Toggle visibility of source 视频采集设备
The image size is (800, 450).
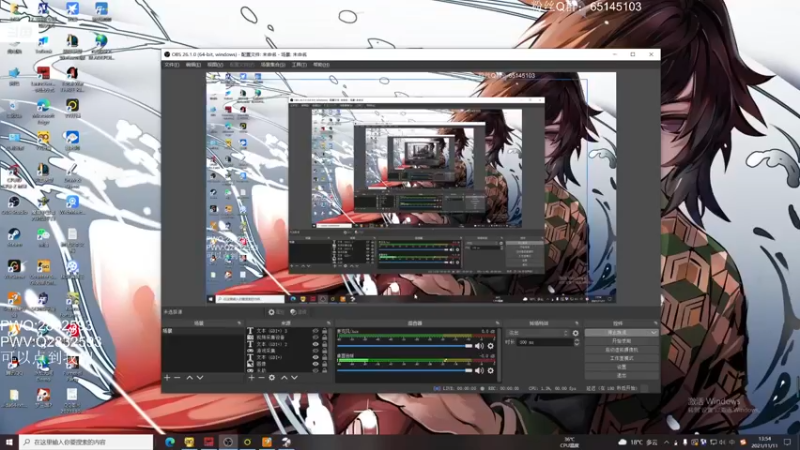315,338
